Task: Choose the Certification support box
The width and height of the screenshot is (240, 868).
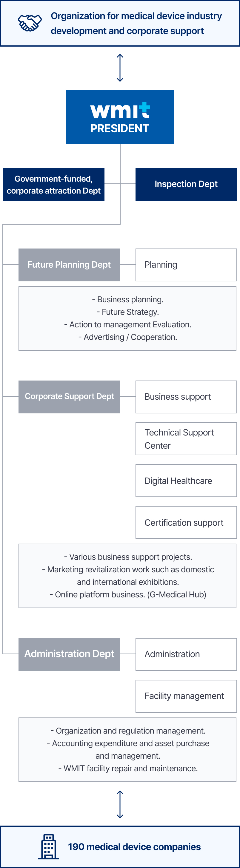Action: click(x=186, y=522)
